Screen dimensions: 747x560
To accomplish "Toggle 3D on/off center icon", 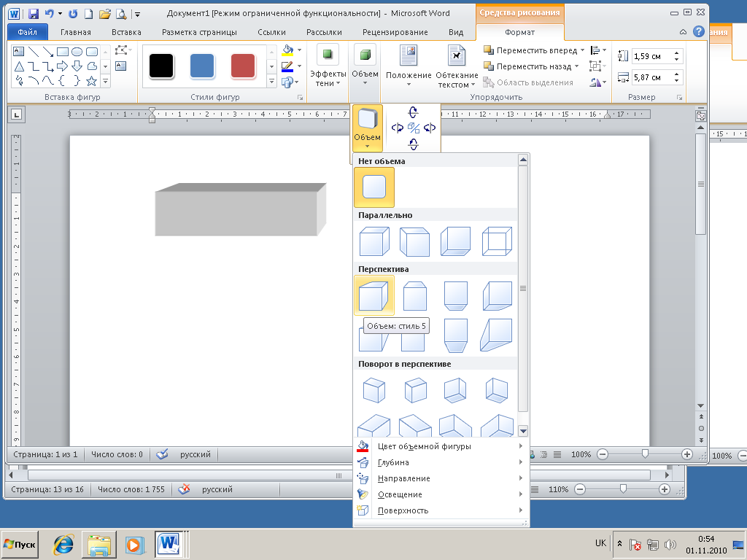I will [414, 128].
